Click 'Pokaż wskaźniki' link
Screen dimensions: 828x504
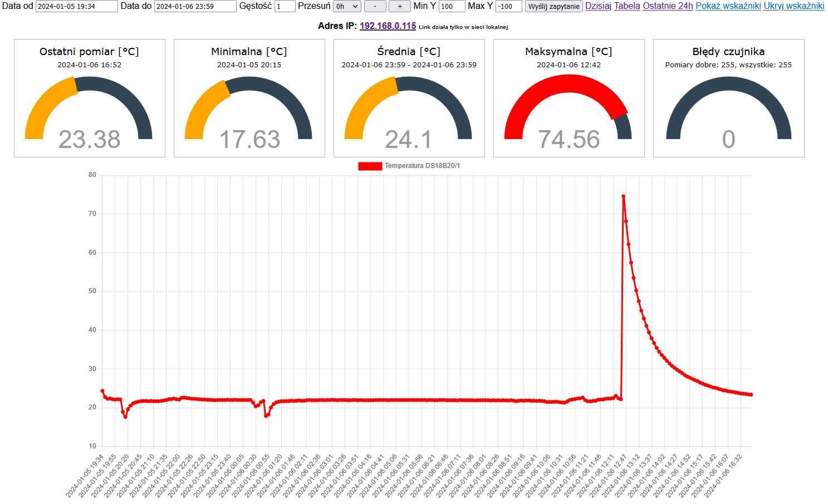point(728,6)
